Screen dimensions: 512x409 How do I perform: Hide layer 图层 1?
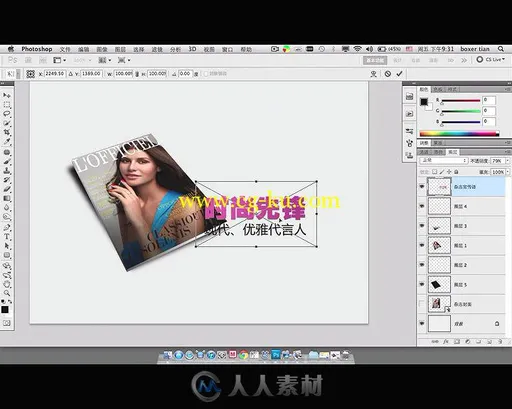point(422,245)
